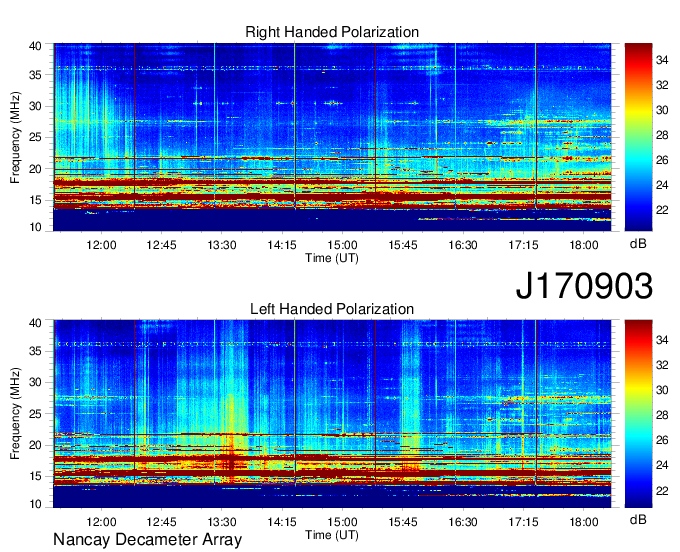This screenshot has width=680, height=552.
Task: Click inside the right-handed polarization spectrogram
Action: click(x=332, y=137)
